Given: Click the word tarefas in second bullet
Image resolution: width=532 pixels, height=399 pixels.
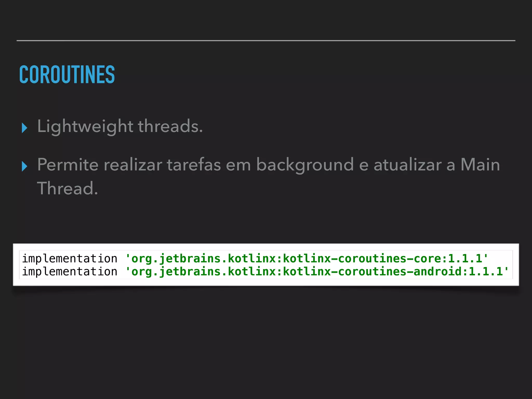Looking at the screenshot, I should pyautogui.click(x=194, y=165).
